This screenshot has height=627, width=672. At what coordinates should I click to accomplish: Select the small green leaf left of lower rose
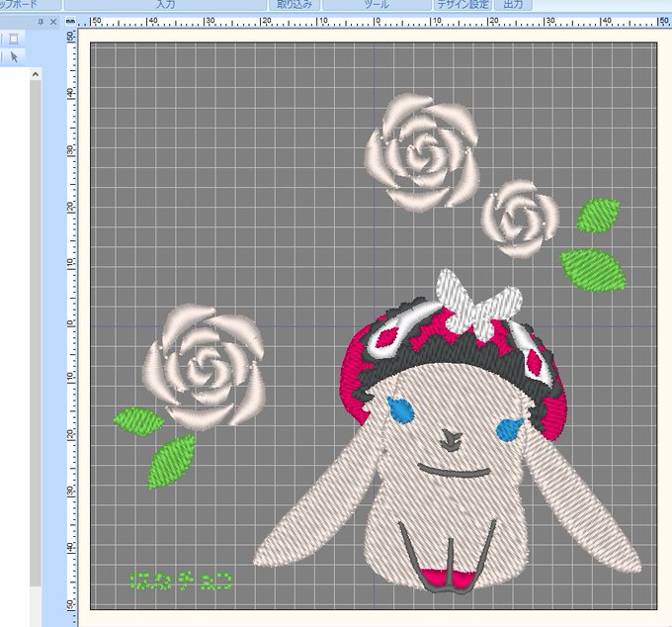(139, 421)
